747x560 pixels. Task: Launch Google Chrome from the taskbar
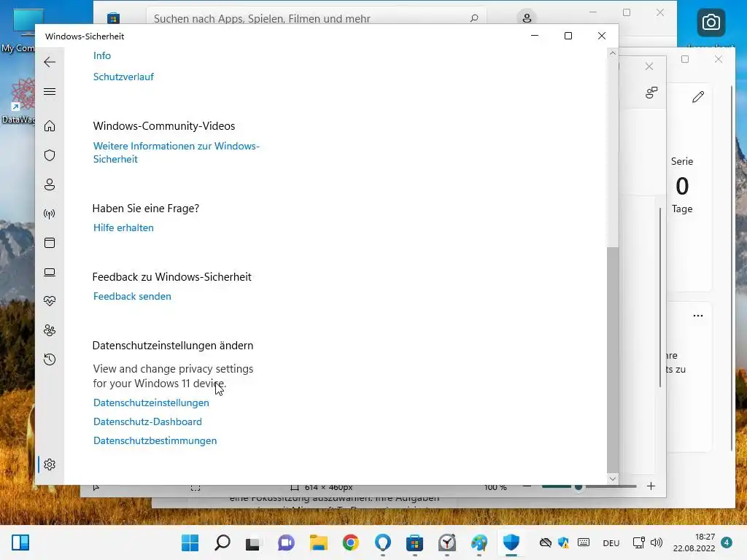click(x=351, y=542)
